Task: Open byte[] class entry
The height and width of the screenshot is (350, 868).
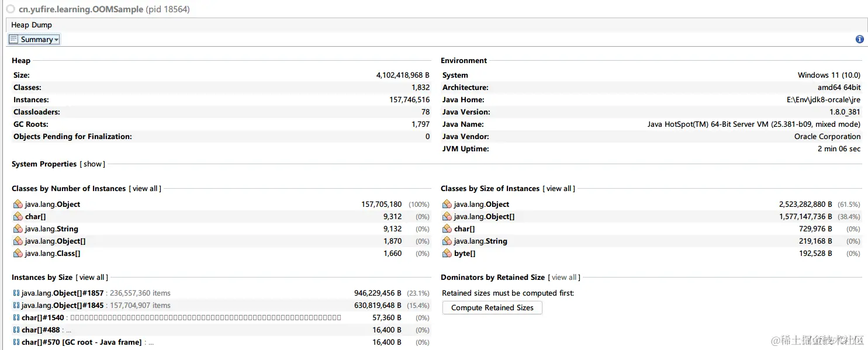Action: tap(465, 254)
